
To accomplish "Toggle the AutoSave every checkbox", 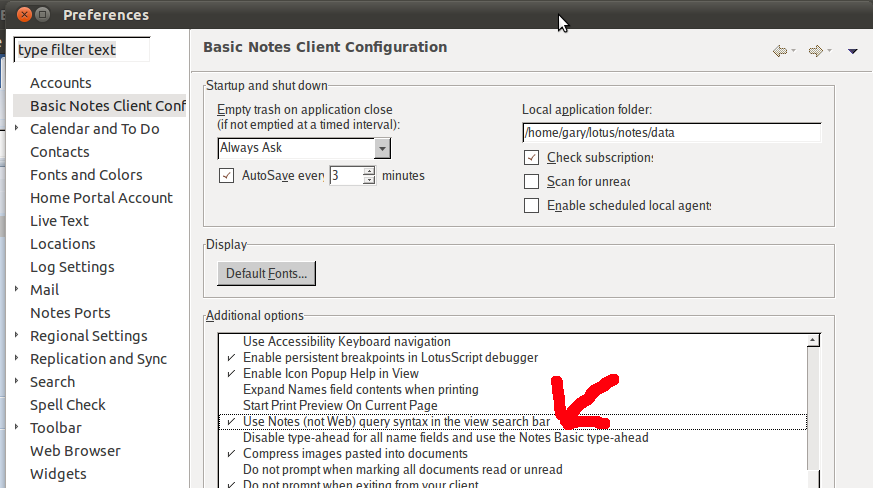I will (226, 175).
